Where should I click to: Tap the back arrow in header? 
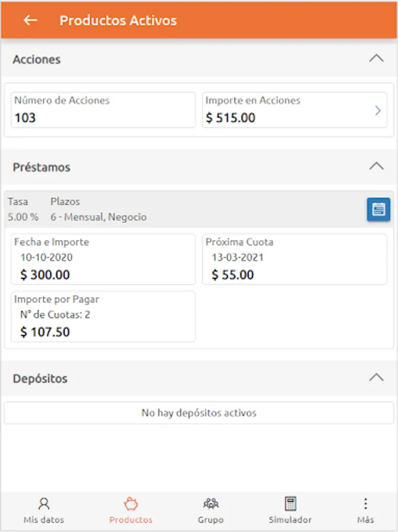30,20
